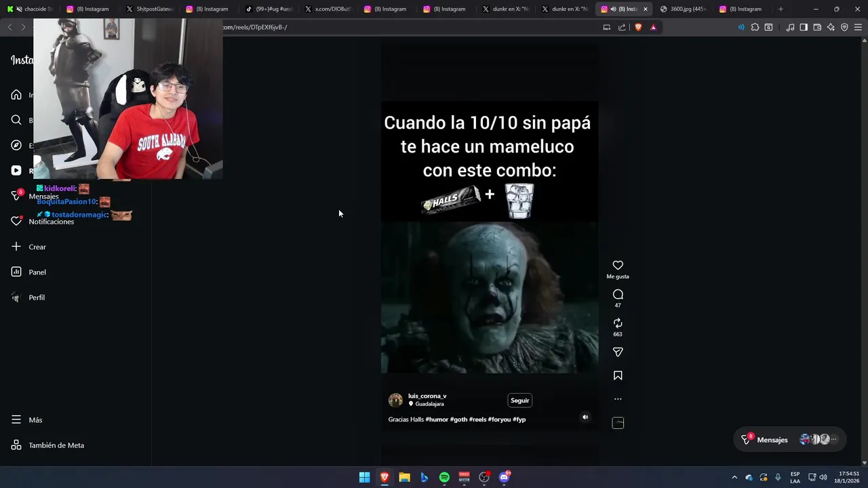This screenshot has height=488, width=868.
Task: Open the Brave Wallet icon
Action: pyautogui.click(x=817, y=27)
